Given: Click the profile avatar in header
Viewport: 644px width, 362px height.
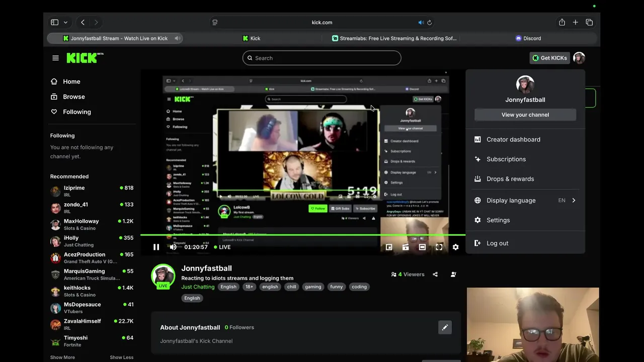Looking at the screenshot, I should pyautogui.click(x=579, y=58).
